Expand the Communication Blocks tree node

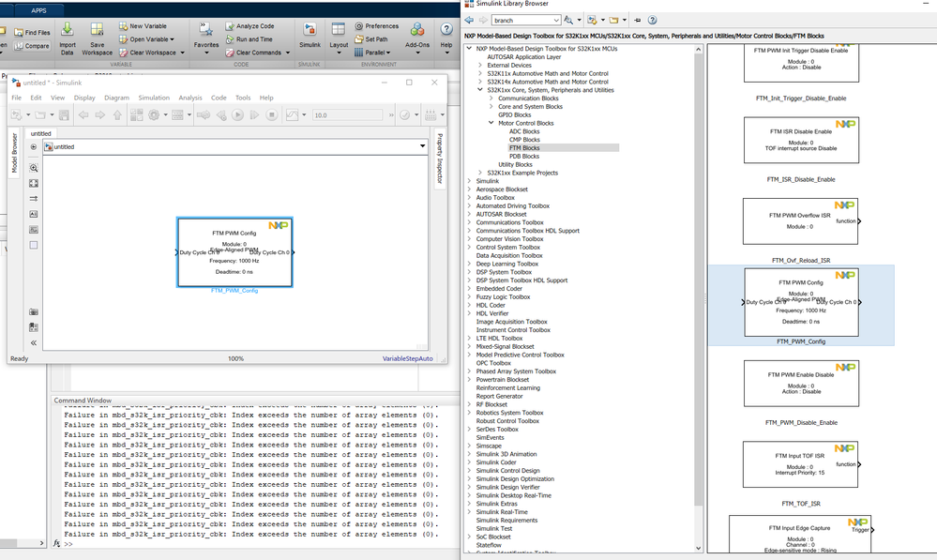[x=491, y=98]
